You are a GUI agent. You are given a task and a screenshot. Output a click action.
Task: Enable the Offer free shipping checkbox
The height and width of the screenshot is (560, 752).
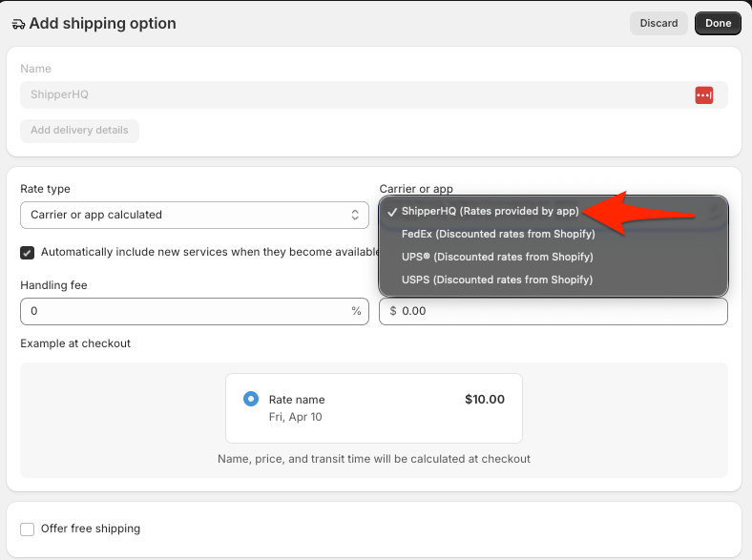pyautogui.click(x=28, y=529)
